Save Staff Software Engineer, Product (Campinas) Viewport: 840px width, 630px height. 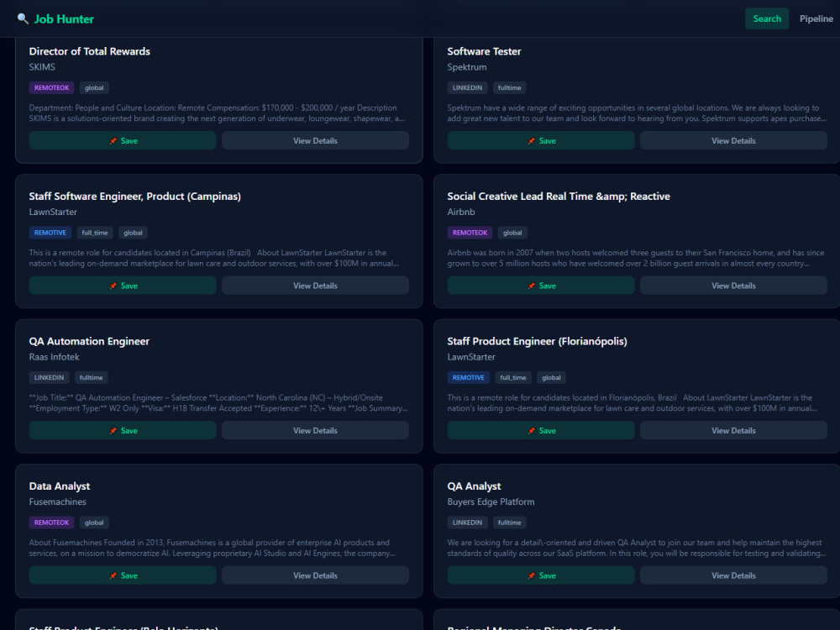(123, 286)
